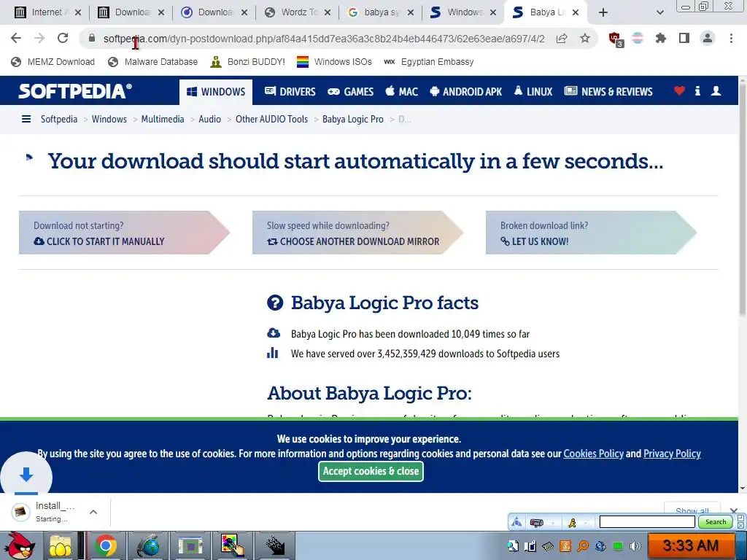The height and width of the screenshot is (560, 747).
Task: Switch to the babya Google search tab
Action: coord(381,12)
